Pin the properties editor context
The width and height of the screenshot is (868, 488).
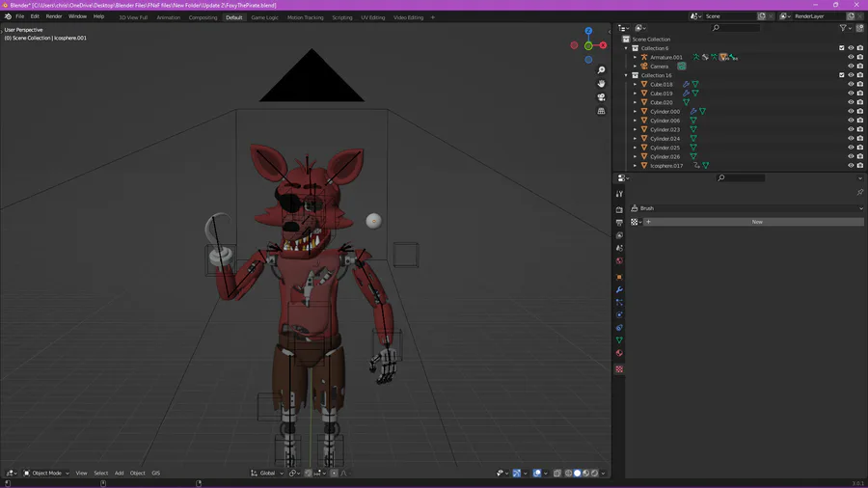tap(859, 192)
